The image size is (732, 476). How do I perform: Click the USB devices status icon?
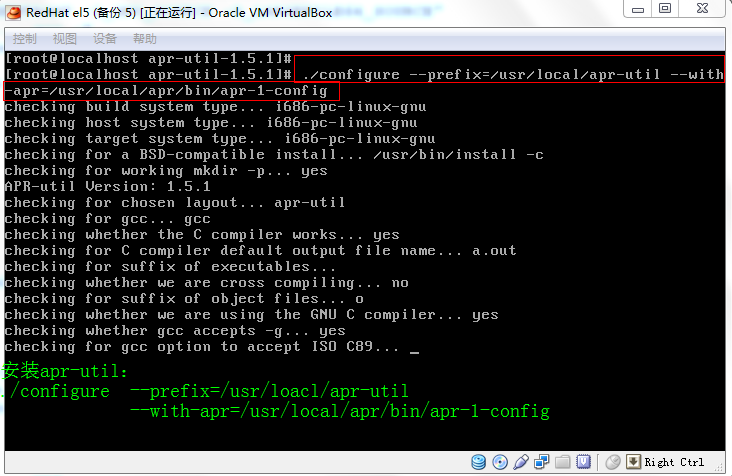(521, 462)
